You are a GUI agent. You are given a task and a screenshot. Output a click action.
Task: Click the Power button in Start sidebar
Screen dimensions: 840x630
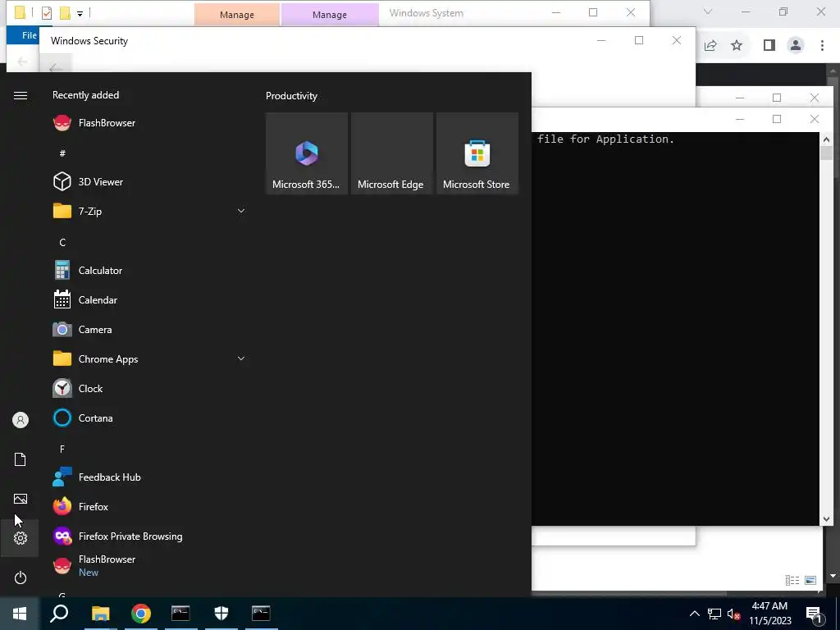(x=21, y=577)
